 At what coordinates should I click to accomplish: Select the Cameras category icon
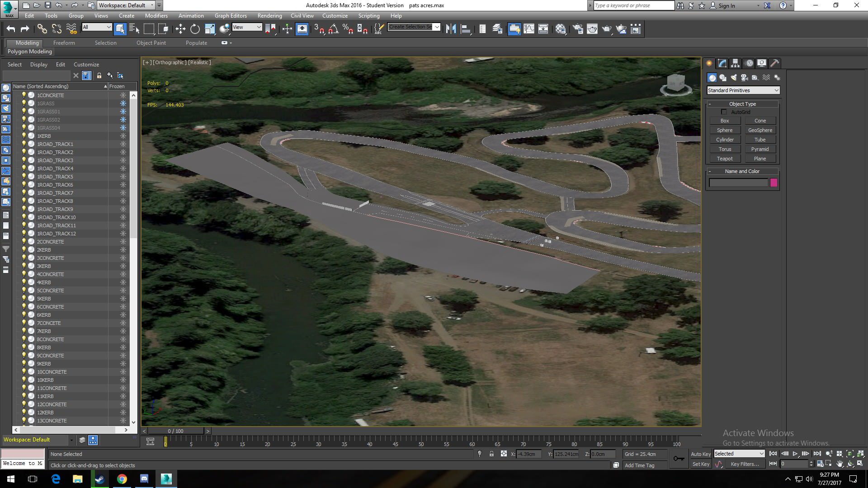(745, 78)
